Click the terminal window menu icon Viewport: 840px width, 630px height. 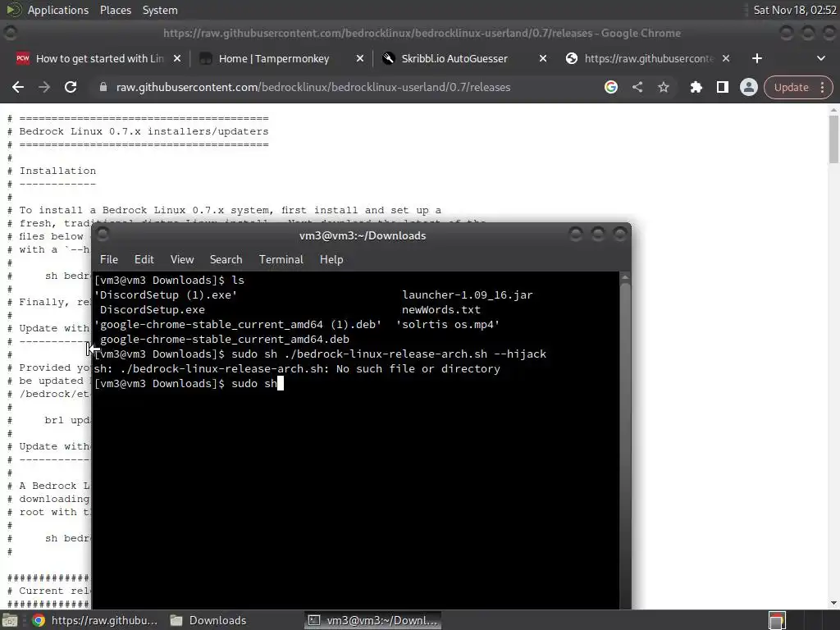[103, 234]
